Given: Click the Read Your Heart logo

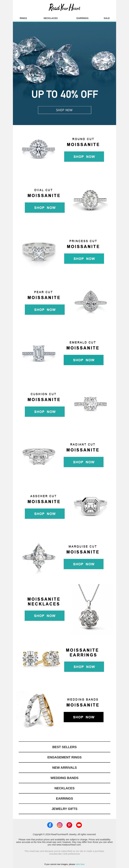Looking at the screenshot, I should tap(64, 7).
